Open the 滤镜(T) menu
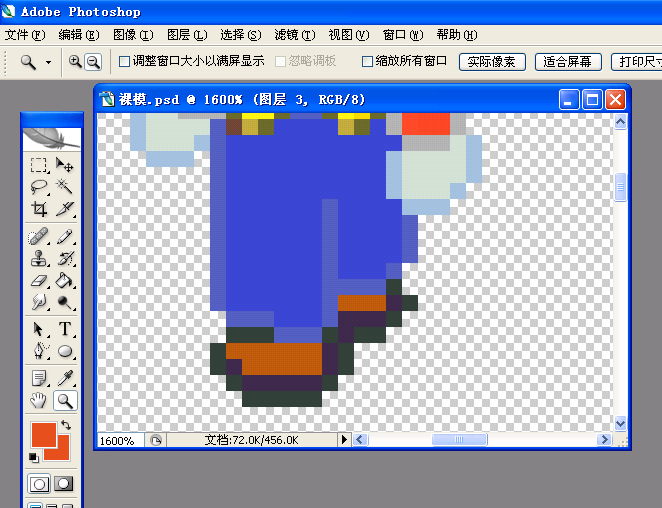 click(x=295, y=35)
